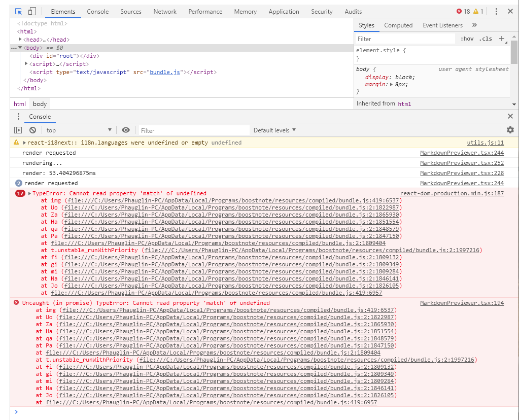This screenshot has width=519, height=420.
Task: Click the Uncaught error red icon
Action: 16,302
